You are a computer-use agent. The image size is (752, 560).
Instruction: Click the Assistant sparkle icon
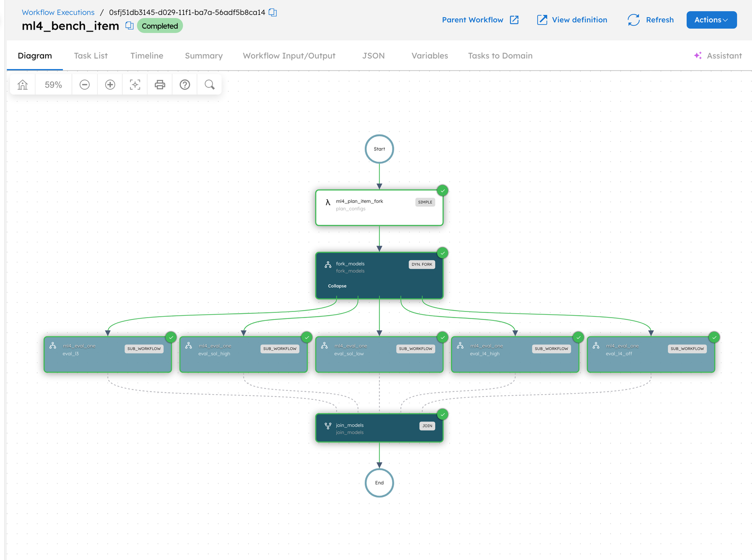(x=698, y=55)
